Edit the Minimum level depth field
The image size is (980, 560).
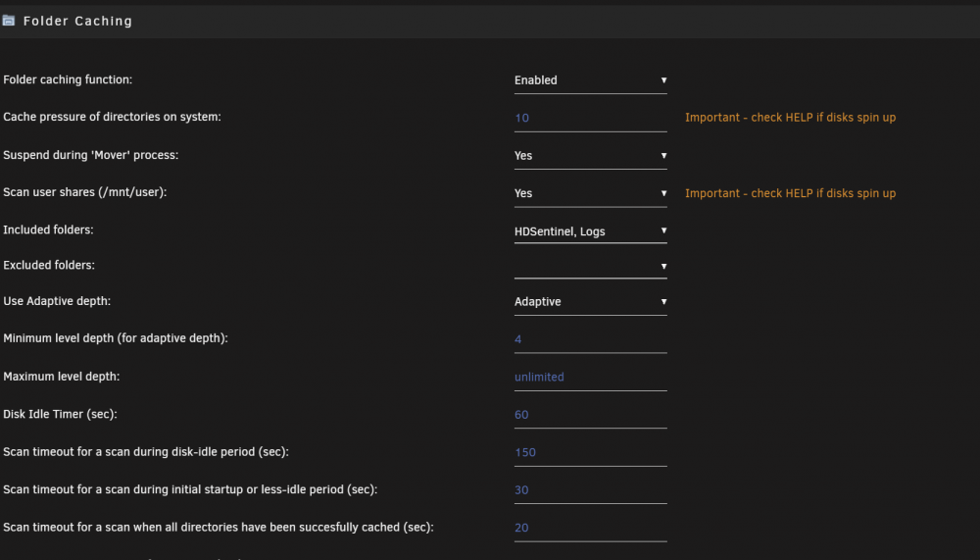tap(590, 339)
